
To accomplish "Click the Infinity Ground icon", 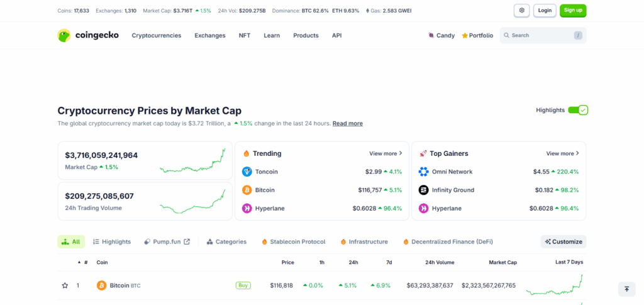I will (423, 190).
